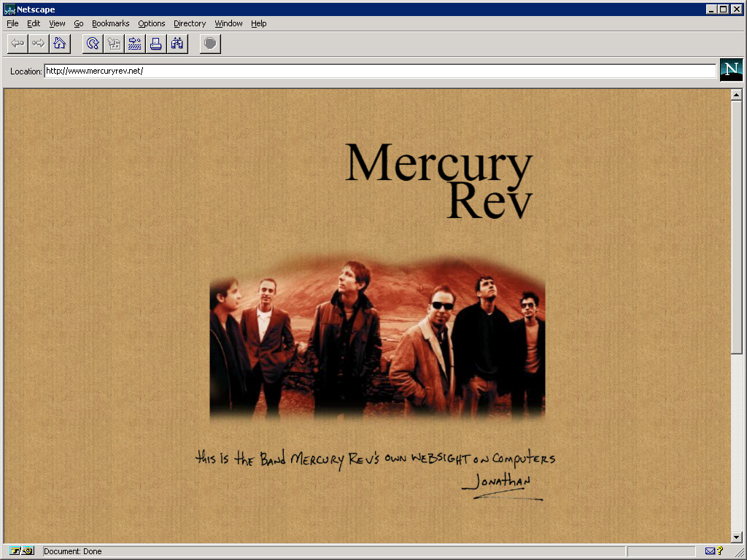This screenshot has width=747, height=560.
Task: Minimize the Netscape window
Action: (x=711, y=9)
